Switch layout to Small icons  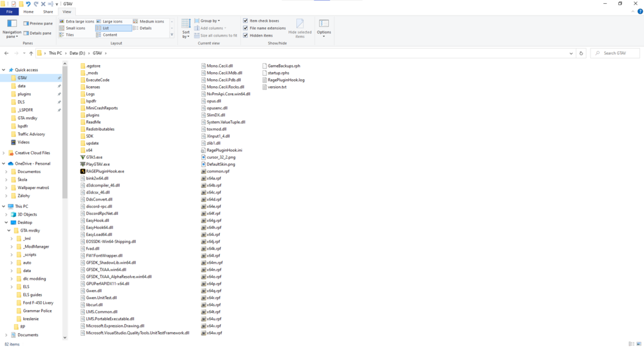click(x=72, y=28)
